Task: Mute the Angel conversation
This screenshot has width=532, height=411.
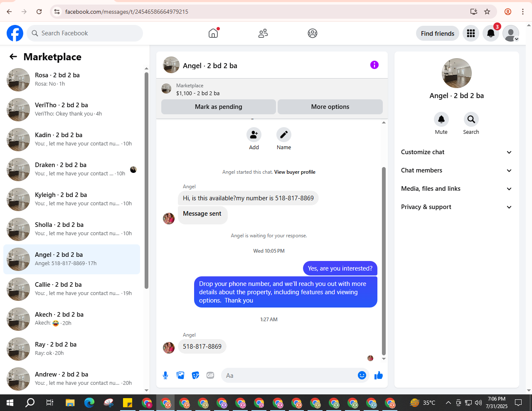Action: [x=441, y=119]
